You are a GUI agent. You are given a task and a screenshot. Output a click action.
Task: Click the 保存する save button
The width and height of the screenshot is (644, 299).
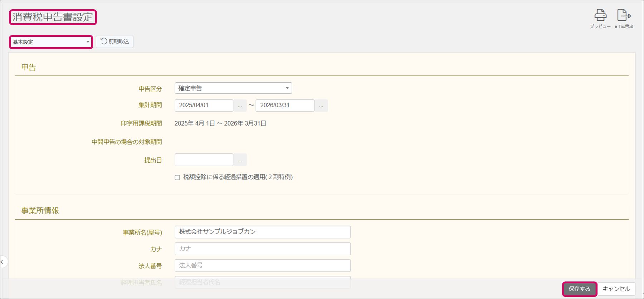579,289
